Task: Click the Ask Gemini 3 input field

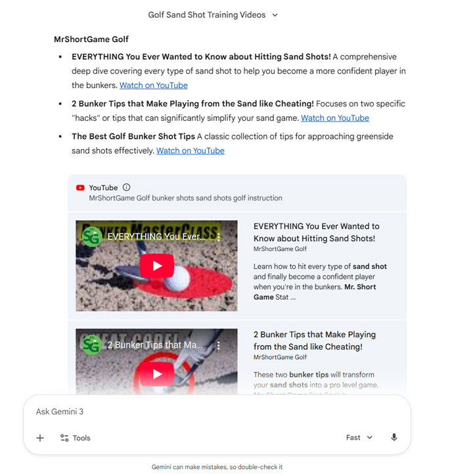Action: pos(217,412)
